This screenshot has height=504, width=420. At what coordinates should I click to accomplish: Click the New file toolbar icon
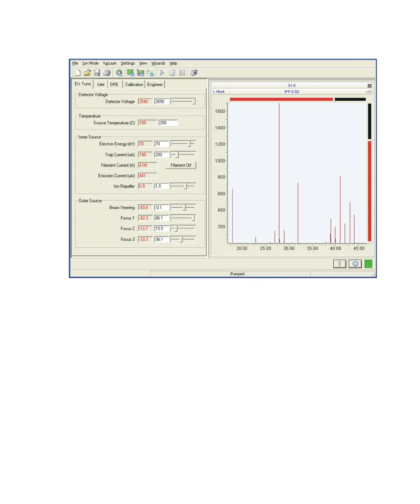[78, 73]
